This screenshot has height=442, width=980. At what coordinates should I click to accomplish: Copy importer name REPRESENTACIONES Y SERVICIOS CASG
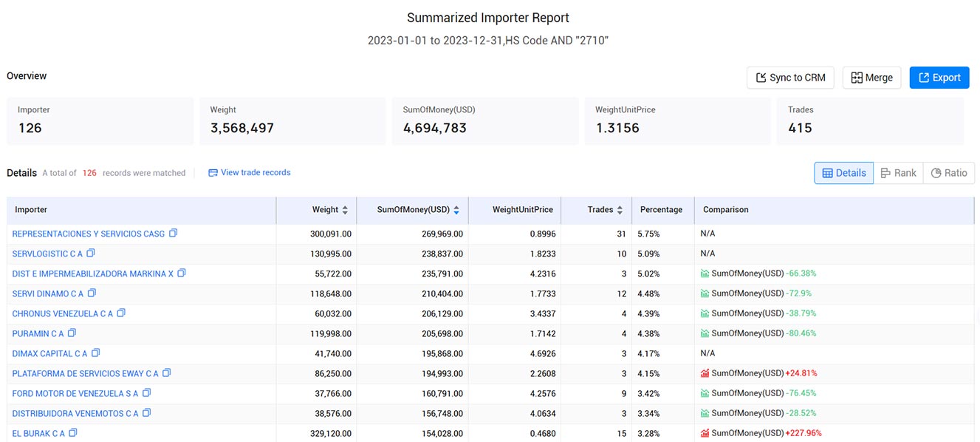pos(173,234)
